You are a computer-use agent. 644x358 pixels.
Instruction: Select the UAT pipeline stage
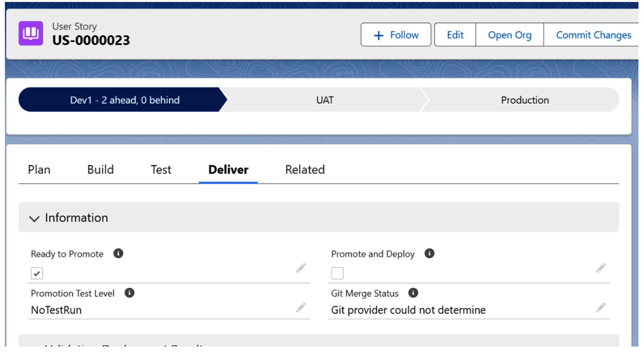(325, 100)
